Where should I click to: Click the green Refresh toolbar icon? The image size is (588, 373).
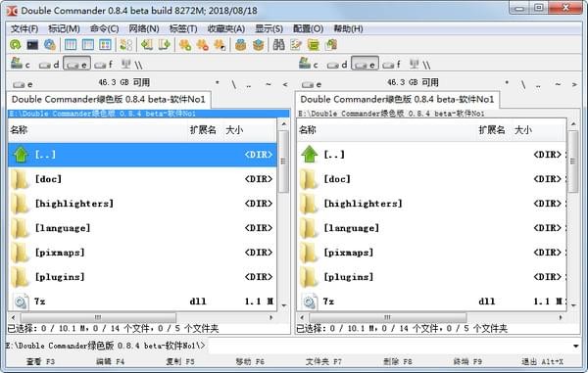[x=16, y=45]
